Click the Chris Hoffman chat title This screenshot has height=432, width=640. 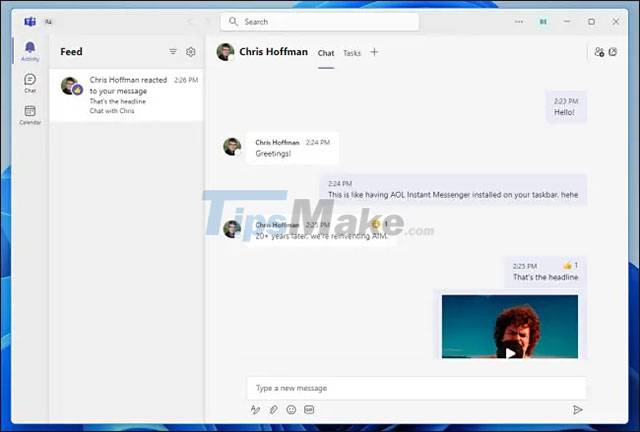coord(273,51)
